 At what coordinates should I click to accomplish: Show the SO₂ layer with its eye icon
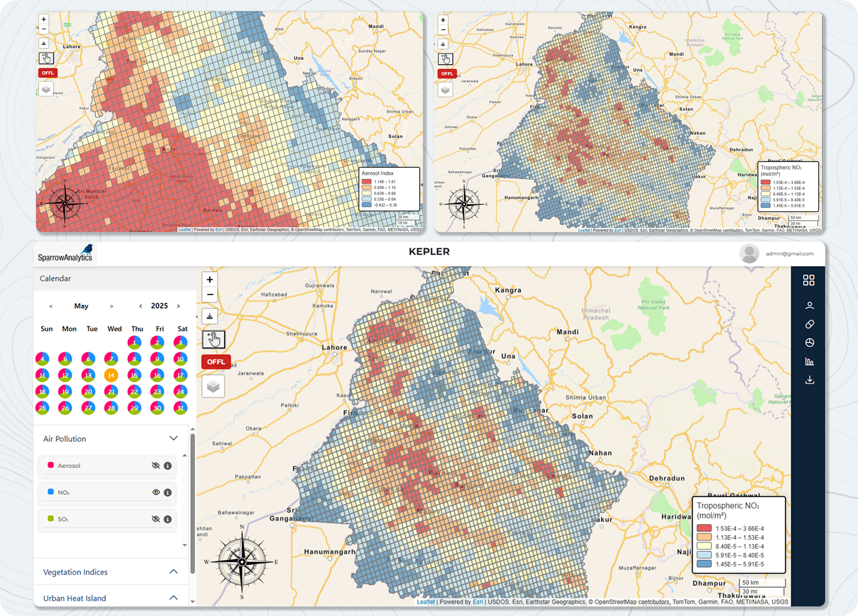click(155, 520)
